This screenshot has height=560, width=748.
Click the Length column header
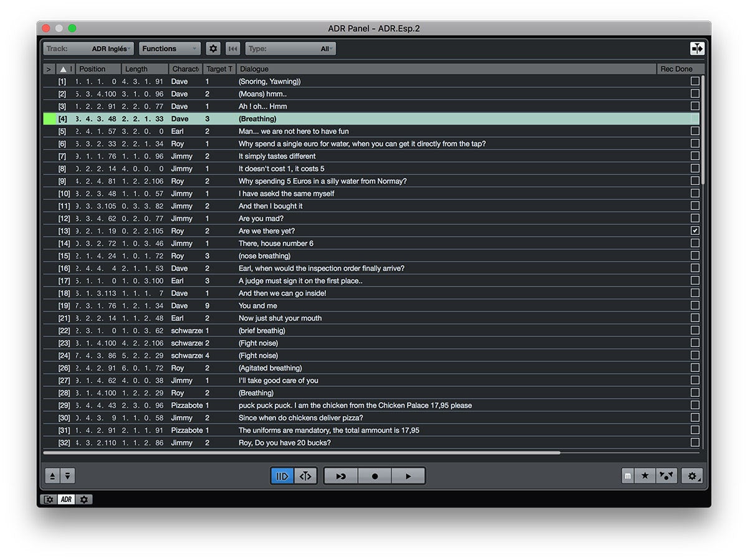click(143, 69)
